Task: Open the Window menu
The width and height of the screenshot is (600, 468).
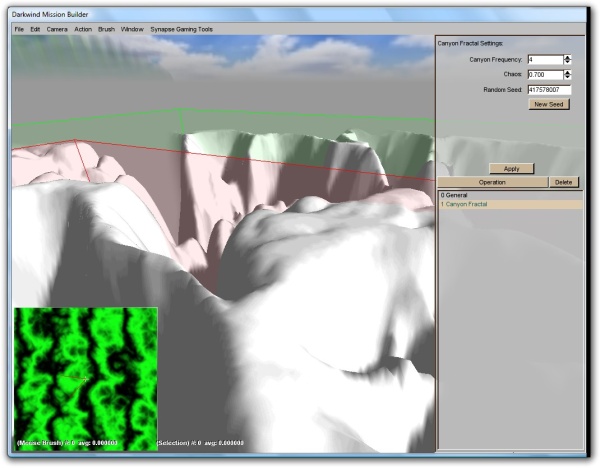Action: point(131,29)
